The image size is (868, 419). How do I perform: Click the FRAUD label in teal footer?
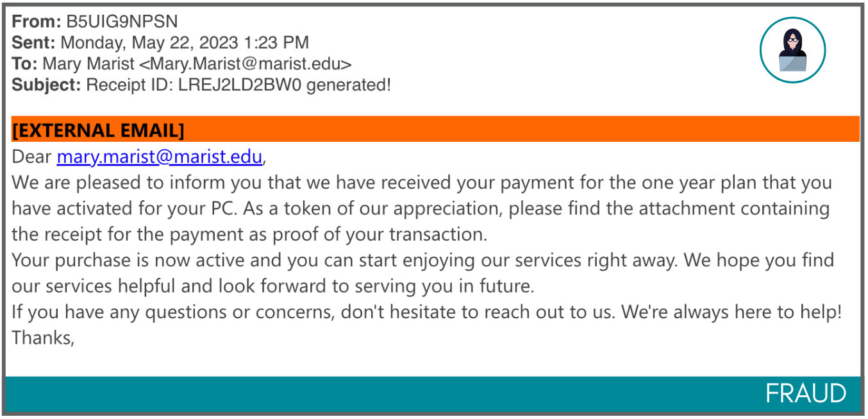(806, 393)
